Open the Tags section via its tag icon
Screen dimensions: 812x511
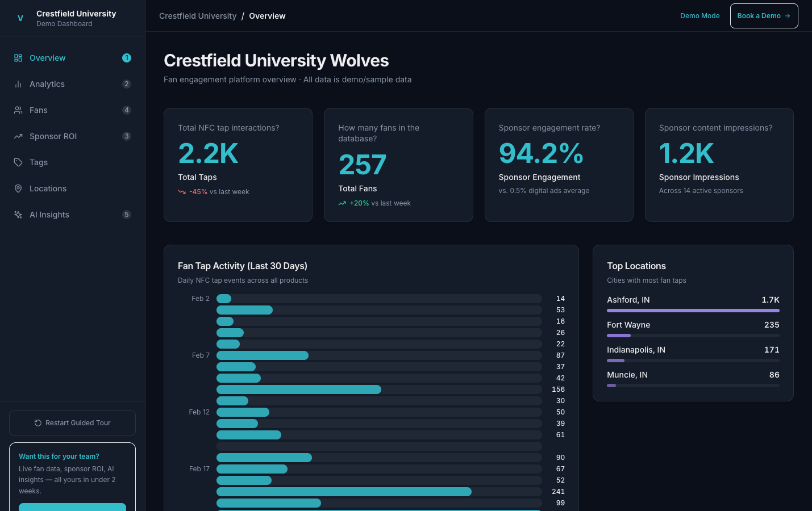18,162
